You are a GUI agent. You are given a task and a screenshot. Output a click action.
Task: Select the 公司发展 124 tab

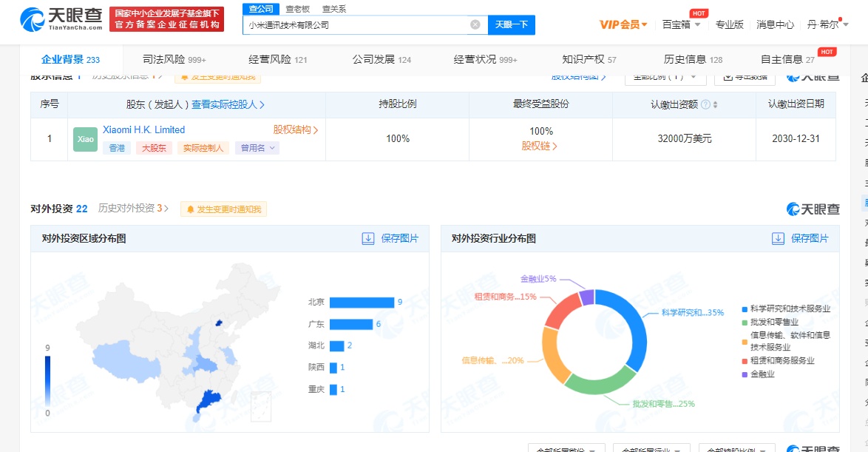[x=382, y=59]
